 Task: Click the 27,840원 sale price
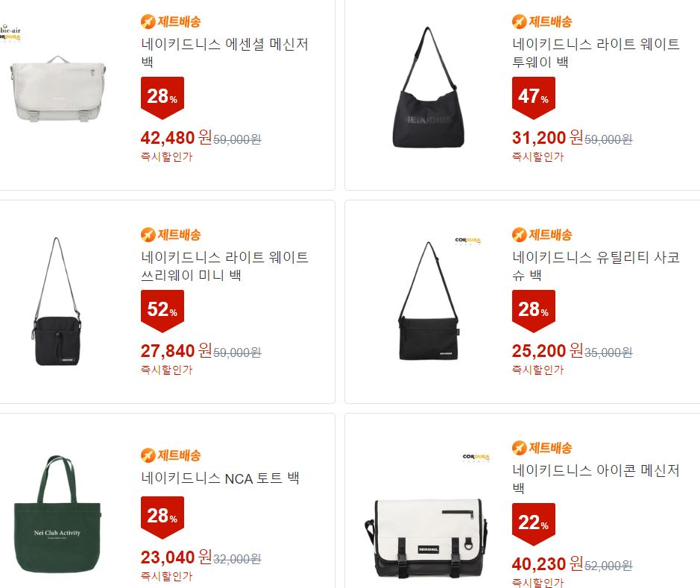coord(176,351)
